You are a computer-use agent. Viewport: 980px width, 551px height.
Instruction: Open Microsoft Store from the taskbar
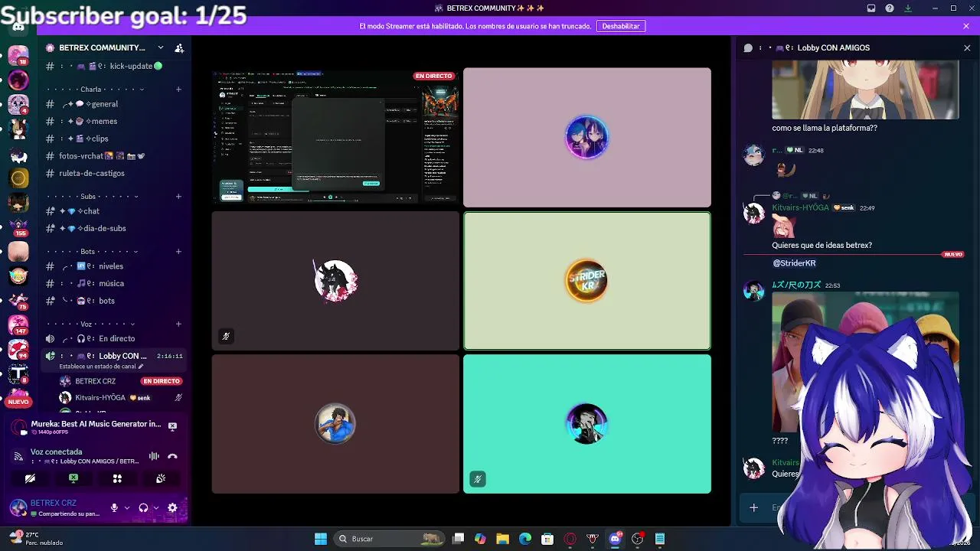pos(547,539)
